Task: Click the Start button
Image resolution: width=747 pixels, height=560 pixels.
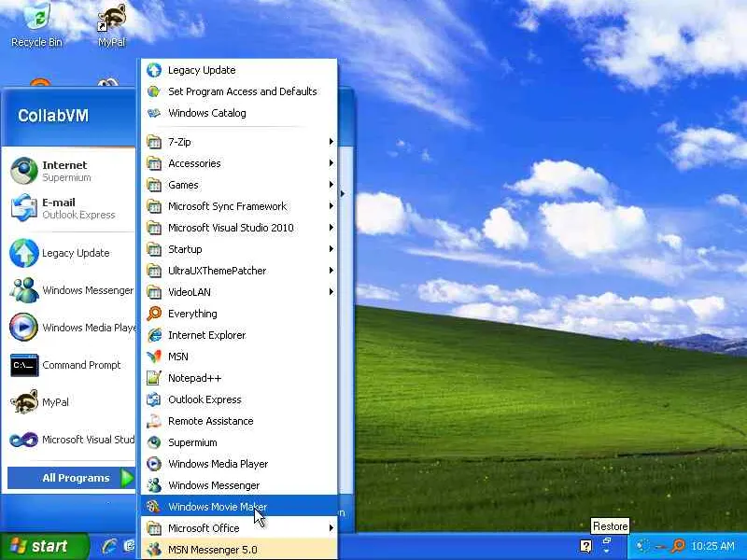Action: point(44,546)
